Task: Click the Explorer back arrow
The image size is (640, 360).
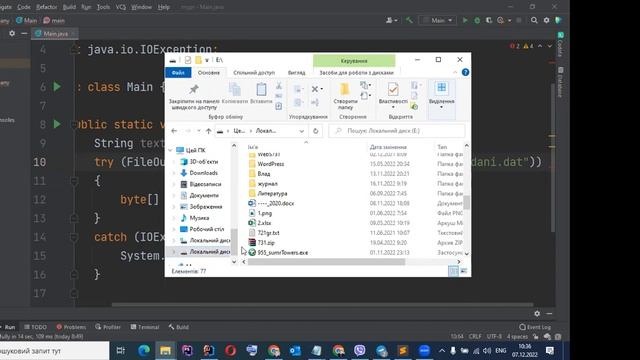Action: (174, 131)
